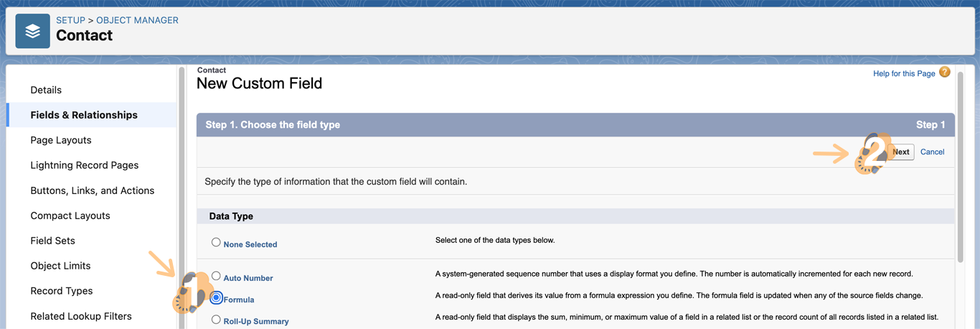Click the Cancel link
The width and height of the screenshot is (980, 329).
(932, 152)
